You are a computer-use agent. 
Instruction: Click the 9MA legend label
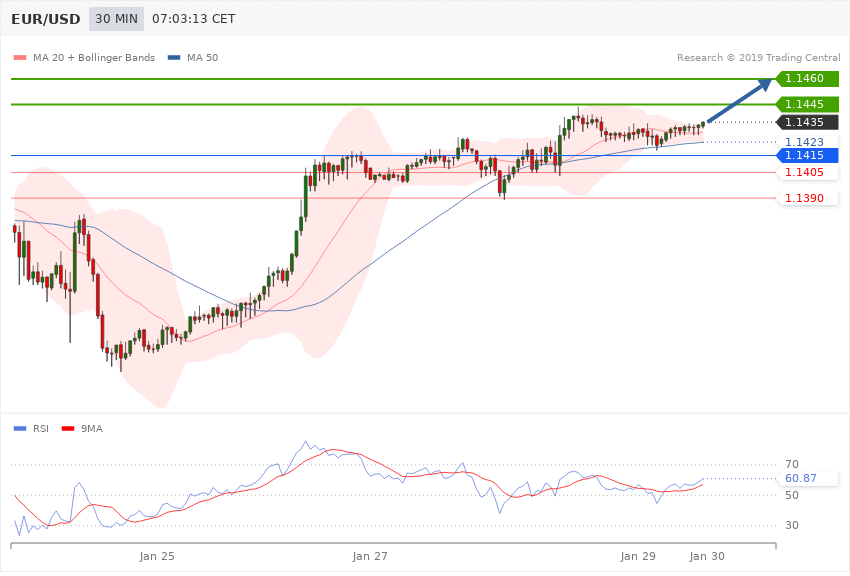pos(92,429)
